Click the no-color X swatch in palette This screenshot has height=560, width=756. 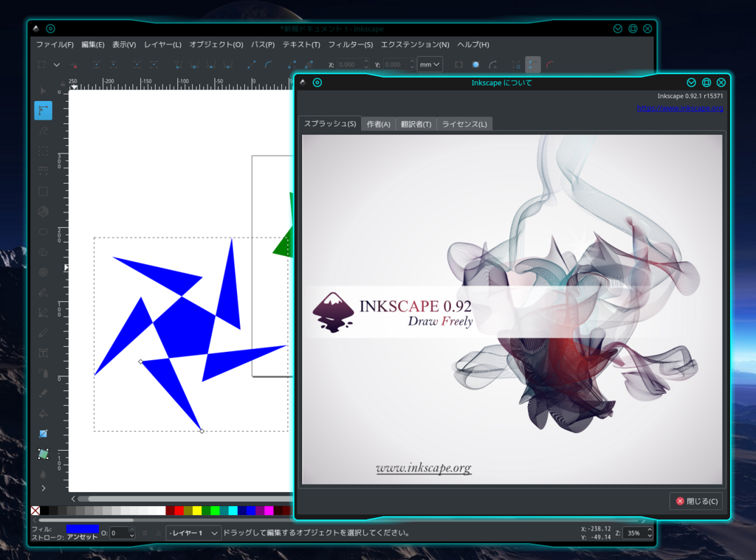pos(35,511)
